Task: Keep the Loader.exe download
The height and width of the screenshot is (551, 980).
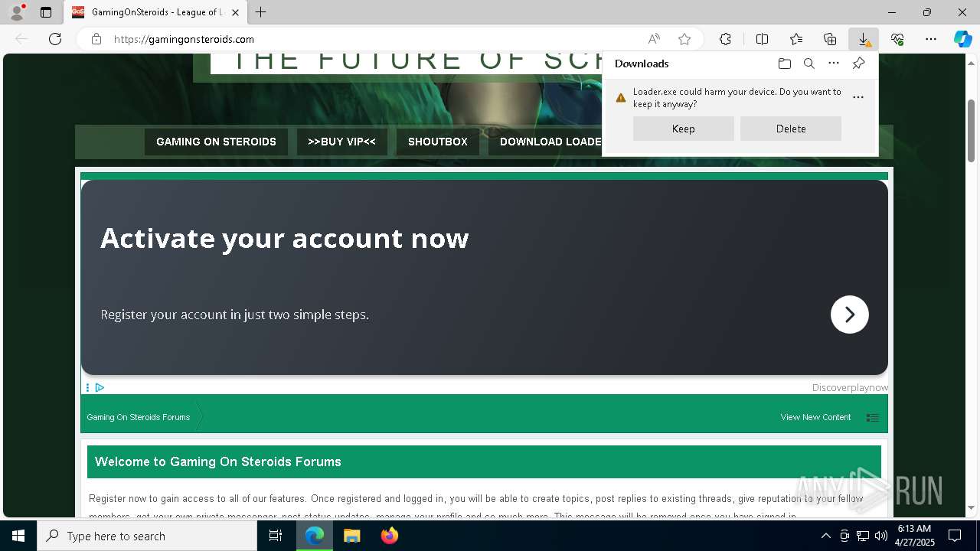Action: [684, 129]
